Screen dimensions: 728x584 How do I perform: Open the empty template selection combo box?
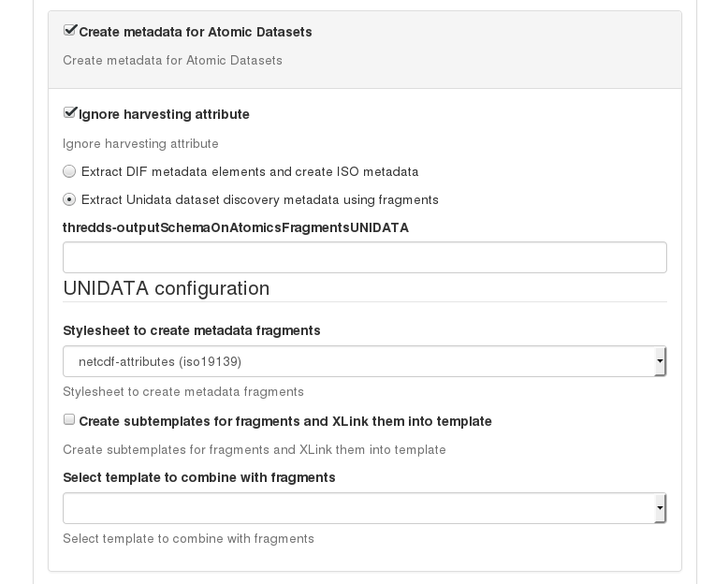(364, 508)
